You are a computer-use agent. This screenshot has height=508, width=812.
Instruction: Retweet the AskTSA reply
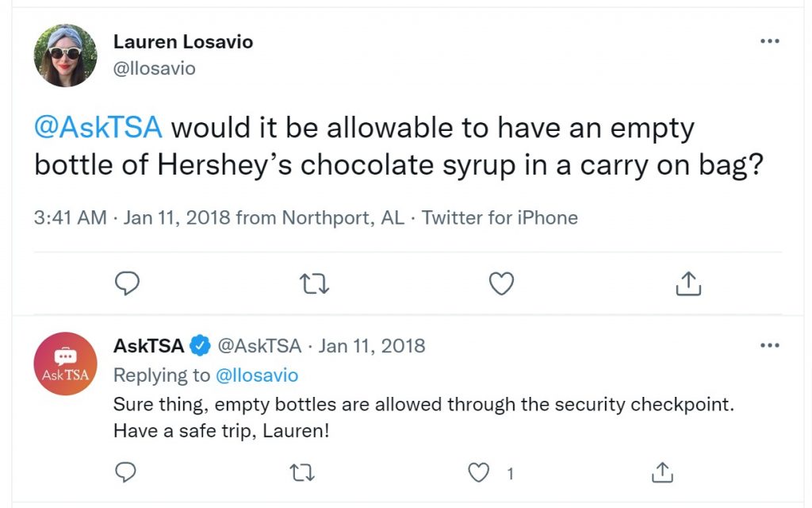(302, 473)
